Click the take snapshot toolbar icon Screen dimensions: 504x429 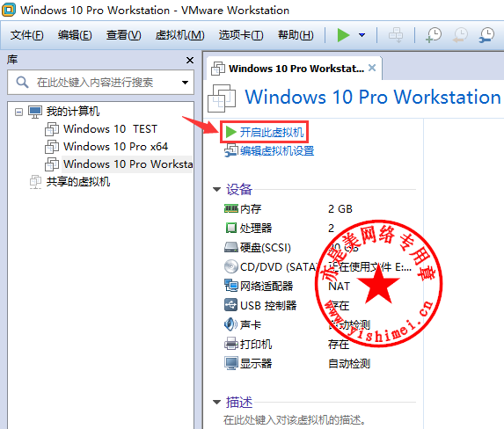(x=434, y=34)
